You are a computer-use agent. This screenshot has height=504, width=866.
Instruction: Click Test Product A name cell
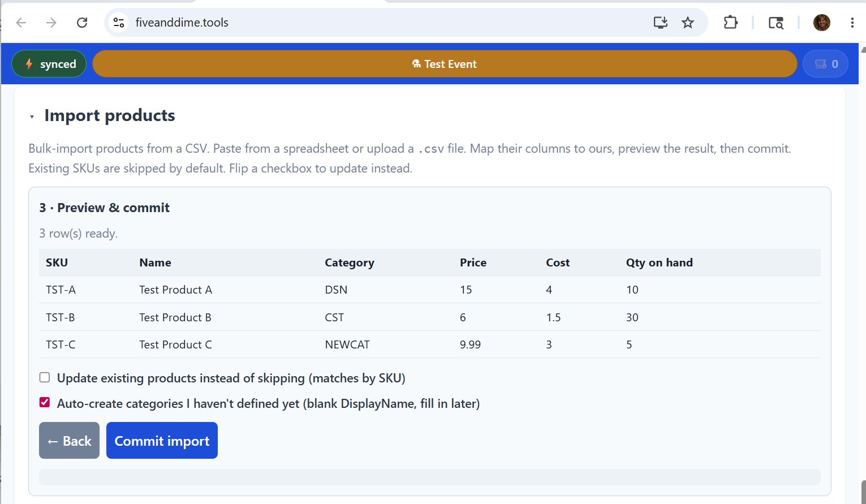point(175,290)
